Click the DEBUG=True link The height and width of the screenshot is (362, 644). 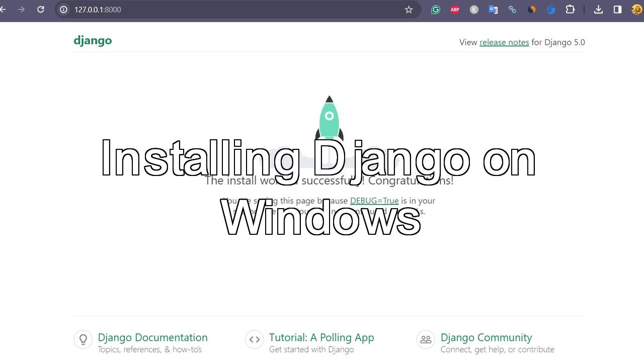point(374,201)
